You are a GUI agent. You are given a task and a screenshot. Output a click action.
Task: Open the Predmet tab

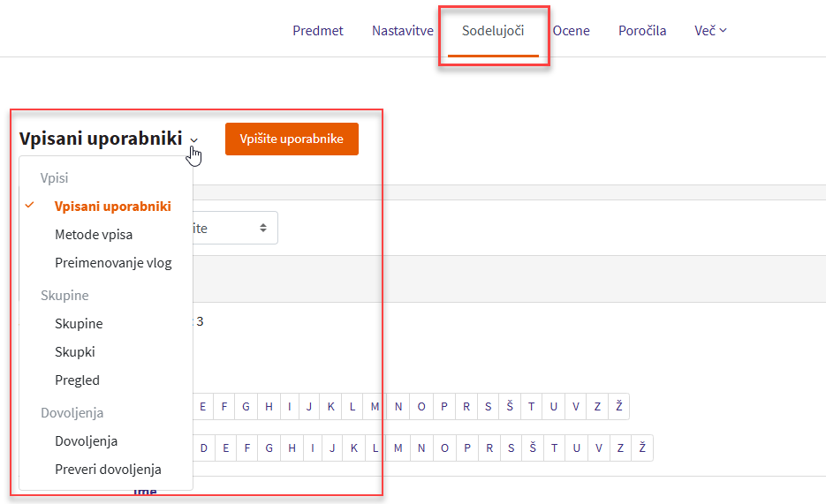pyautogui.click(x=318, y=31)
